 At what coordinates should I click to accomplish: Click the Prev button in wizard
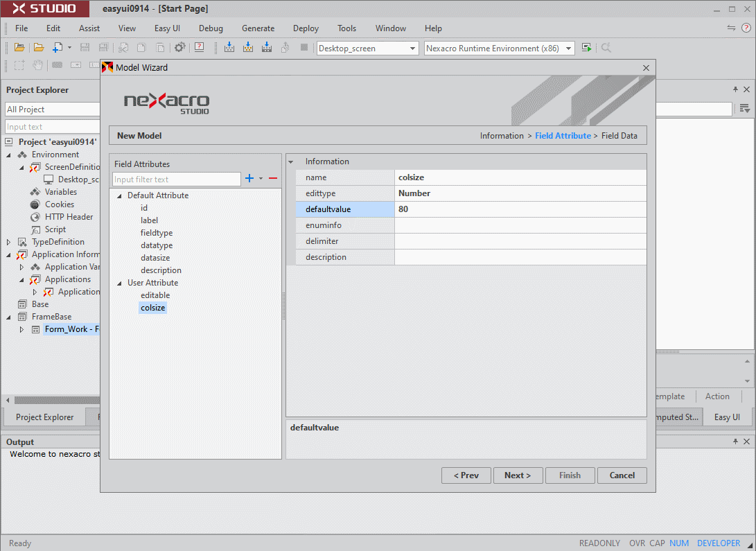466,475
